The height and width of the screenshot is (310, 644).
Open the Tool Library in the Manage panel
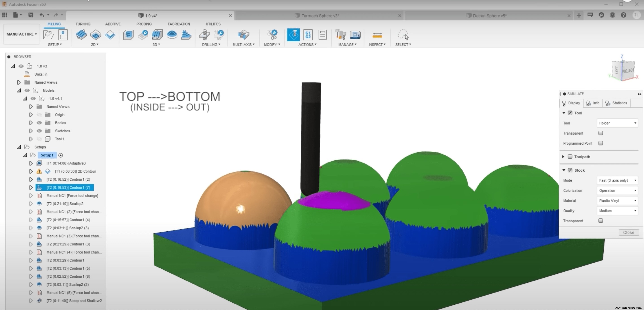click(x=340, y=35)
